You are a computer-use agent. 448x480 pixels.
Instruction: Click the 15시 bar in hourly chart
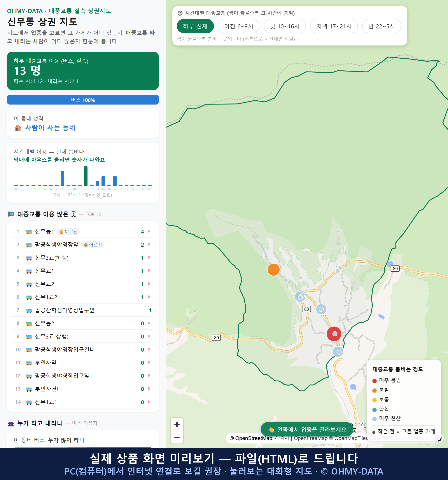pos(103,181)
